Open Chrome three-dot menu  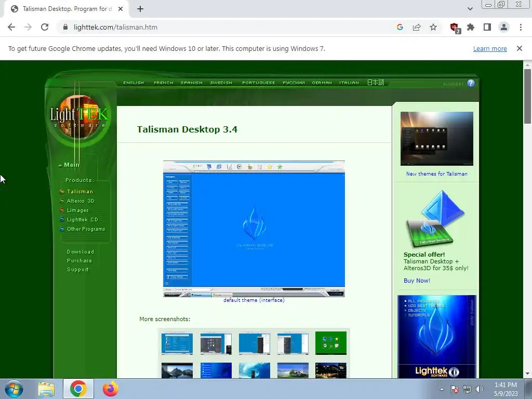click(521, 27)
